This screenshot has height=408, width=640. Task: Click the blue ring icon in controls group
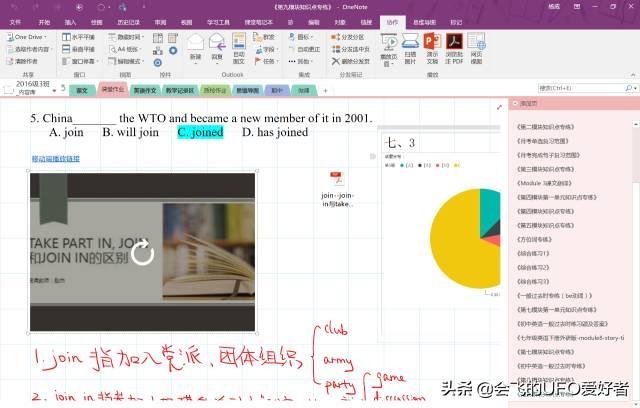click(173, 51)
